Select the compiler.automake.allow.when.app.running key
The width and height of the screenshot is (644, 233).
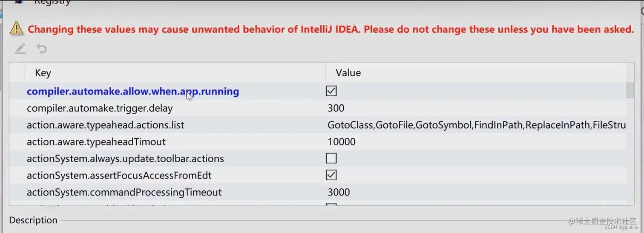132,91
